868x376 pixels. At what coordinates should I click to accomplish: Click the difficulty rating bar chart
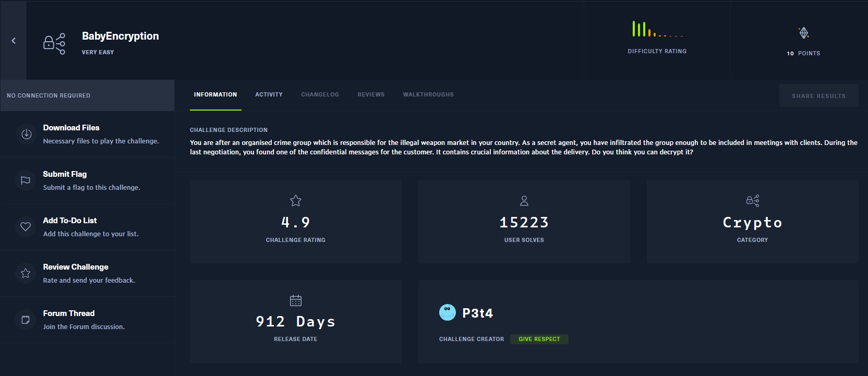tap(657, 29)
